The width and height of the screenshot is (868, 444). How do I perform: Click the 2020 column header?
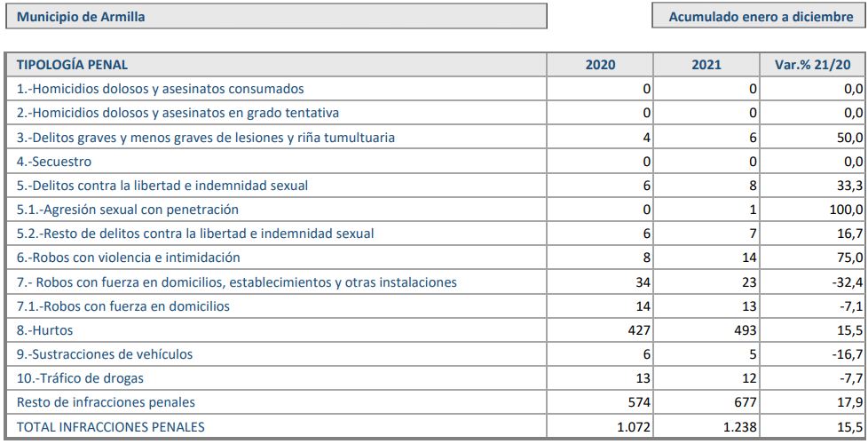(601, 65)
